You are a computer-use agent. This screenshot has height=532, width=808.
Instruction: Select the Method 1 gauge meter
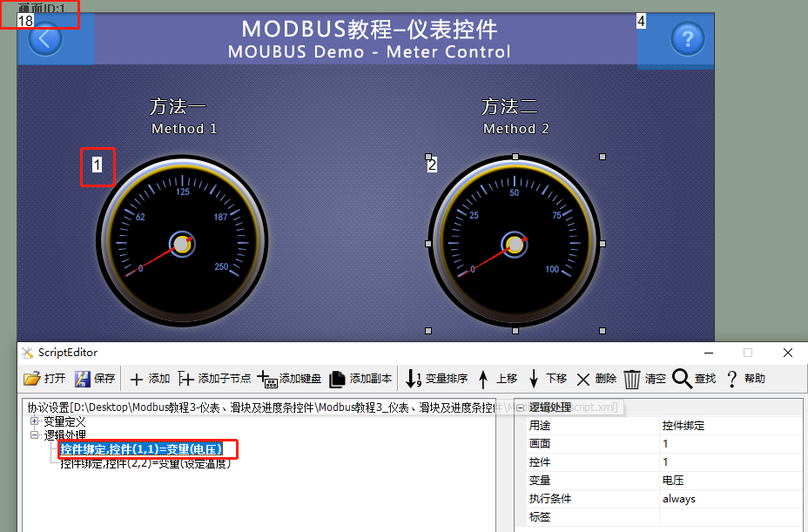coord(182,241)
